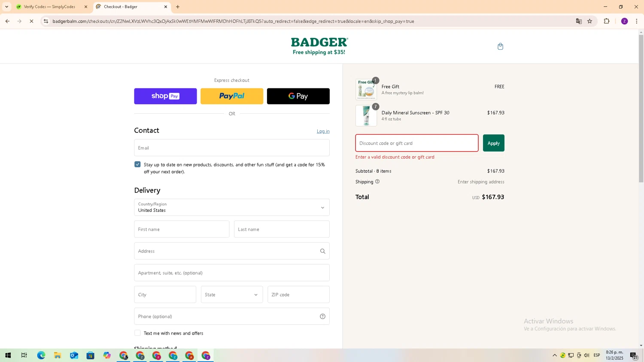Click the Apartment, suite field

[x=232, y=273]
